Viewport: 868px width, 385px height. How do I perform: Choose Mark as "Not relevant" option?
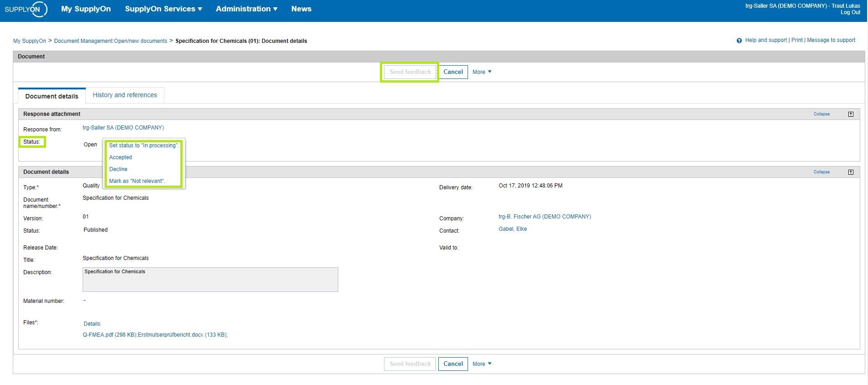click(x=137, y=181)
